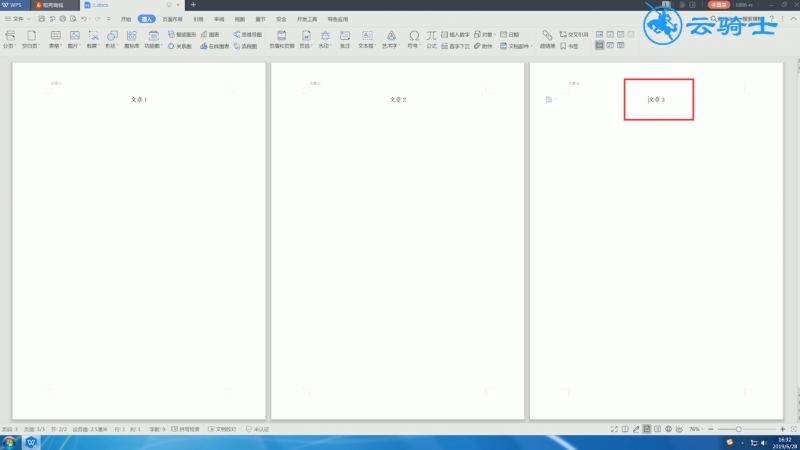
Task: Click the undo arrow
Action: click(x=84, y=19)
